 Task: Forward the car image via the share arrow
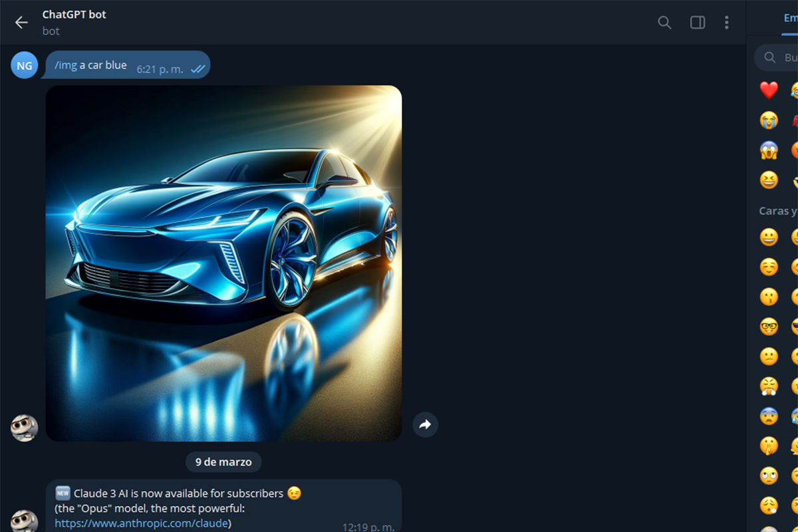click(425, 424)
